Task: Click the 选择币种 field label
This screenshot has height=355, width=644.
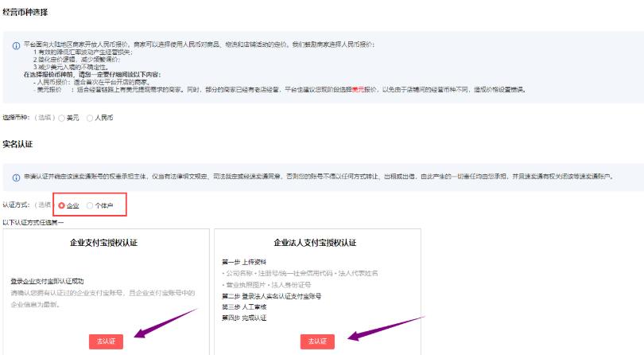Action: click(x=16, y=118)
